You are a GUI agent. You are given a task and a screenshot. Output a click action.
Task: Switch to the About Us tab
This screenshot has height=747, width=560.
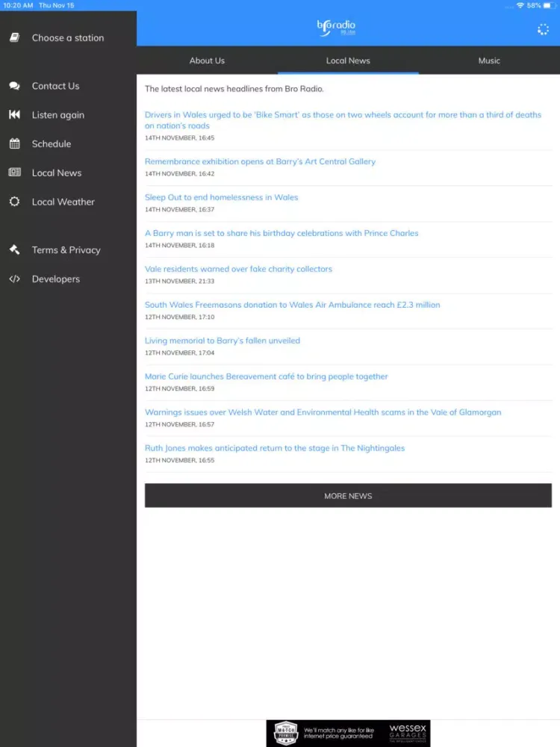pos(207,61)
